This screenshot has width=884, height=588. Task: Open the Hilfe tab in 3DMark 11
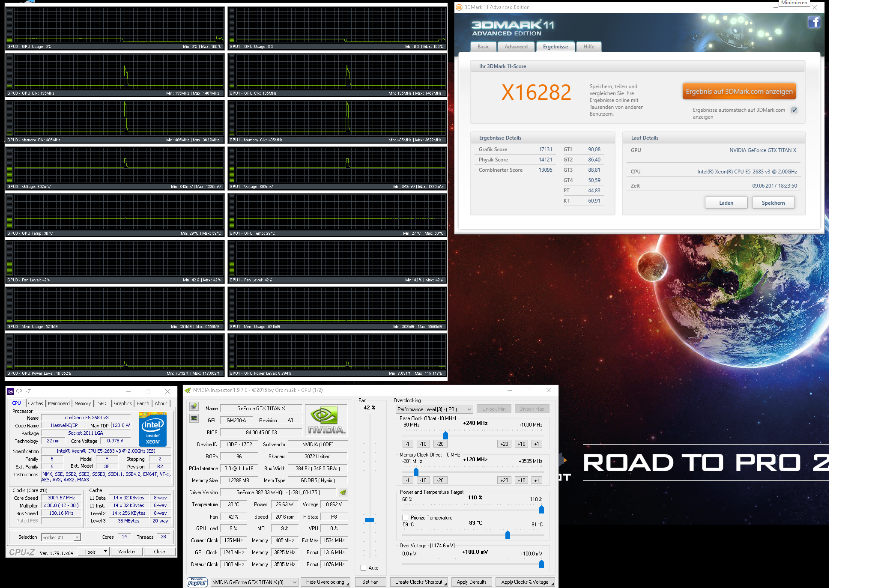588,47
